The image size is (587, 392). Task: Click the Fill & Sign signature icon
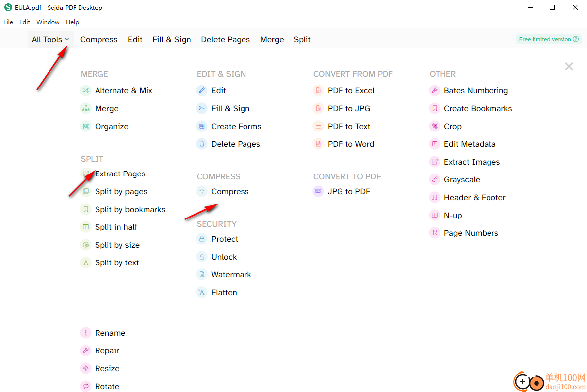coord(202,108)
